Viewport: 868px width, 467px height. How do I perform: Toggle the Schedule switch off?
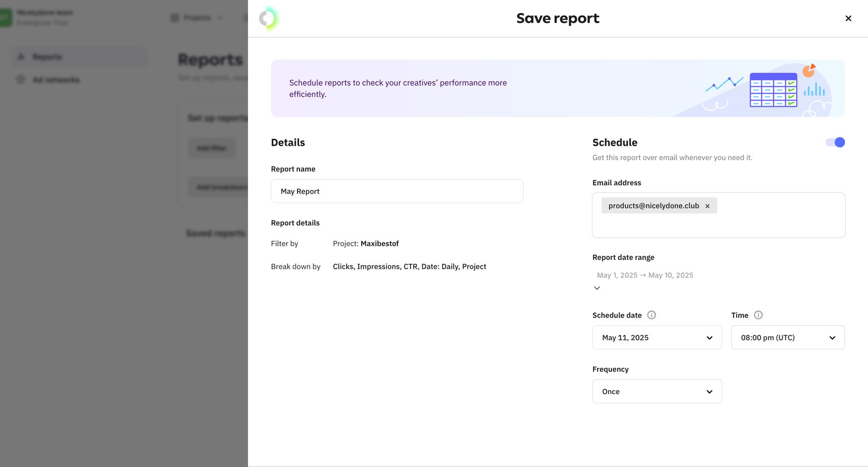point(835,142)
